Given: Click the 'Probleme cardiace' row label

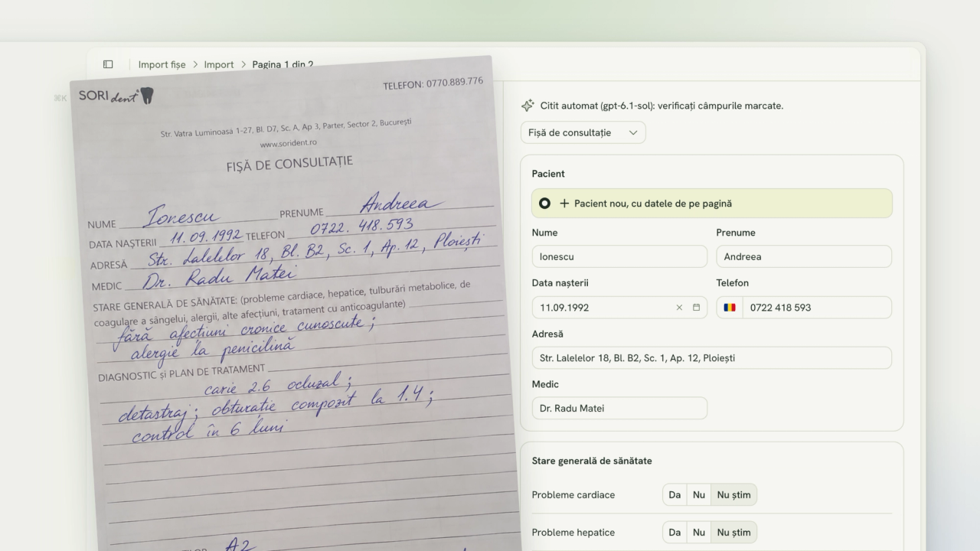Looking at the screenshot, I should coord(573,495).
